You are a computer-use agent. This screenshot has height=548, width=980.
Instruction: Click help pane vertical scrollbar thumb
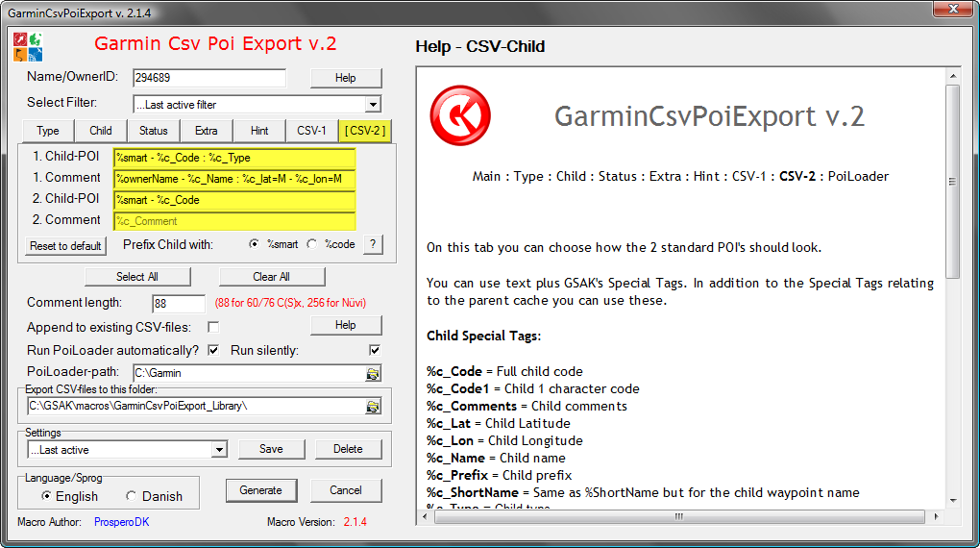coord(952,182)
